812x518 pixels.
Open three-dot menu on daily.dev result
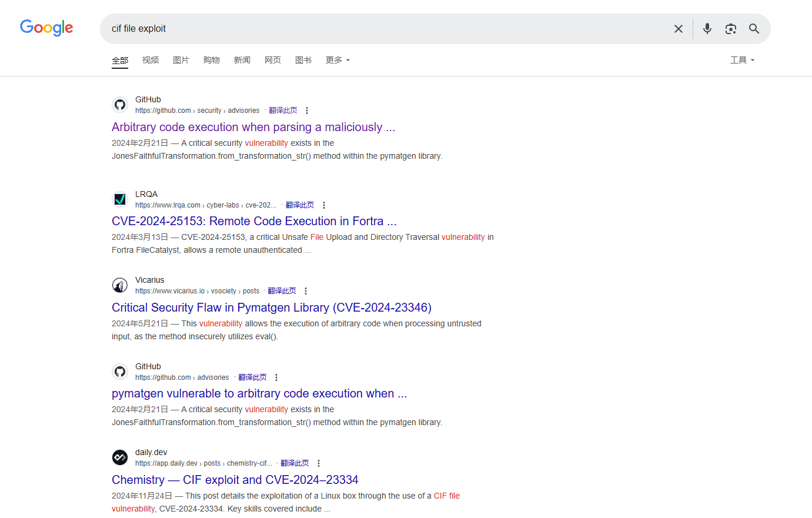point(319,463)
